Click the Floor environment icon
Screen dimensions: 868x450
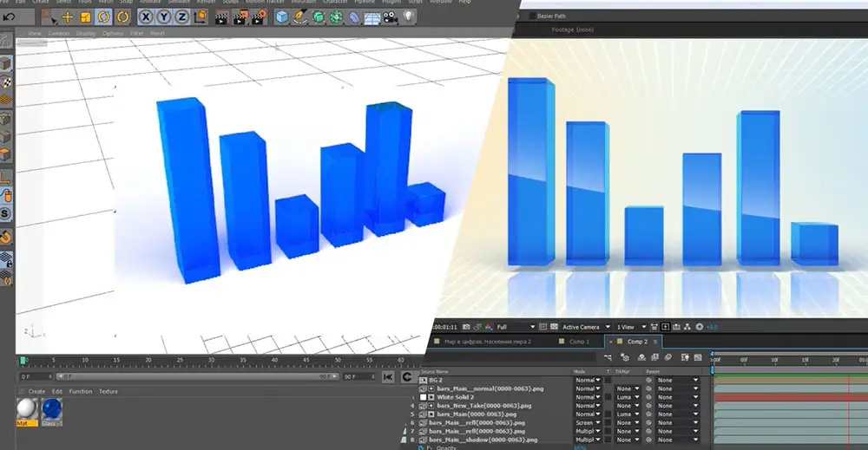pos(372,18)
